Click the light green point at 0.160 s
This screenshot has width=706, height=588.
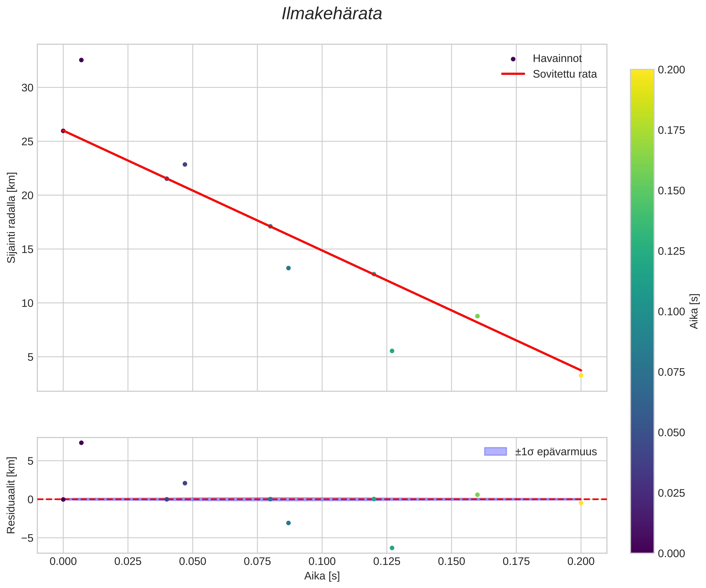tap(477, 316)
